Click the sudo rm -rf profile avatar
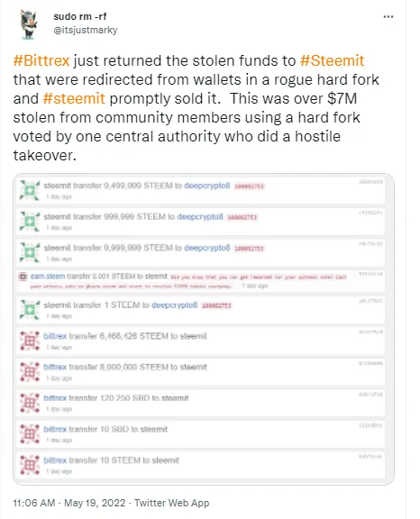The height and width of the screenshot is (519, 420). click(29, 23)
